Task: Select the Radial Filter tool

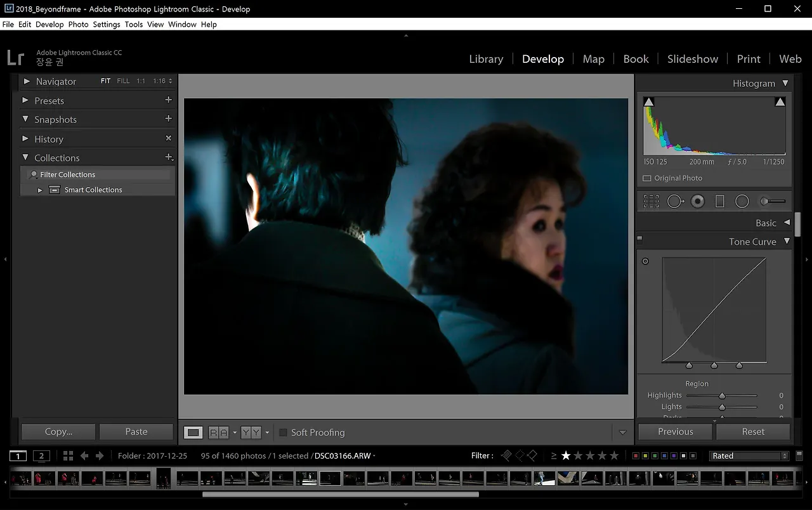Action: click(742, 202)
